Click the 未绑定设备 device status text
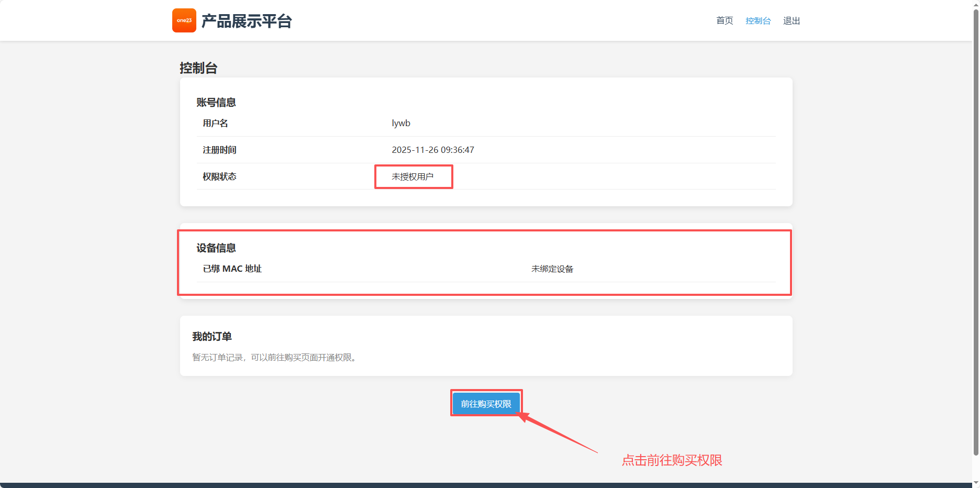 coord(552,269)
